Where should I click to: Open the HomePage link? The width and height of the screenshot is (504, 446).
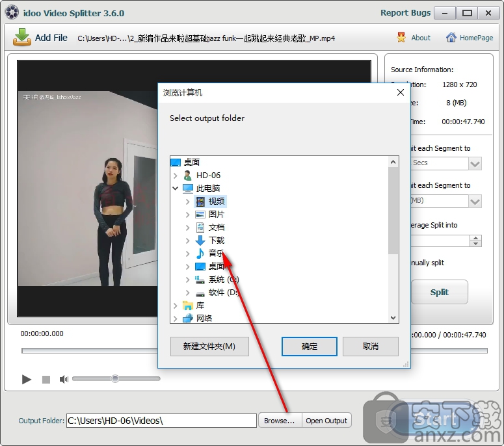pyautogui.click(x=476, y=38)
